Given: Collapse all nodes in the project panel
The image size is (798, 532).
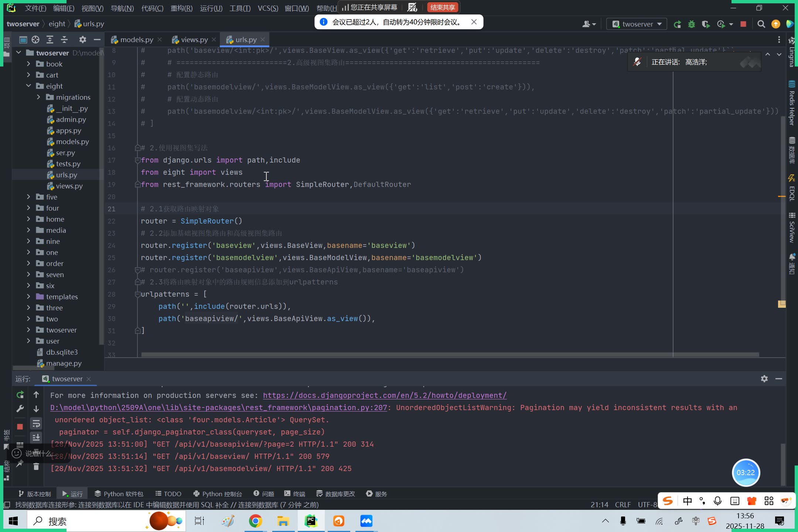Looking at the screenshot, I should click(x=64, y=40).
